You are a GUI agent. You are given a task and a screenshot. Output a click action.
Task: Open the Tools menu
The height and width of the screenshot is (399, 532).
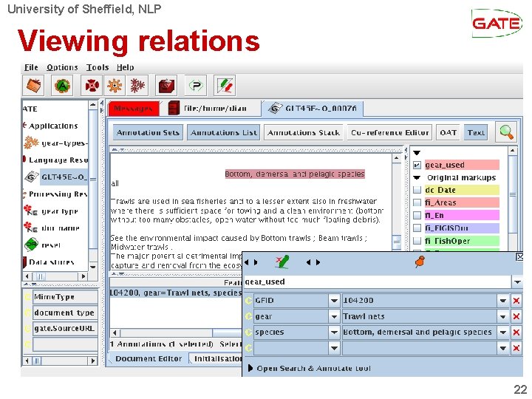(x=98, y=67)
